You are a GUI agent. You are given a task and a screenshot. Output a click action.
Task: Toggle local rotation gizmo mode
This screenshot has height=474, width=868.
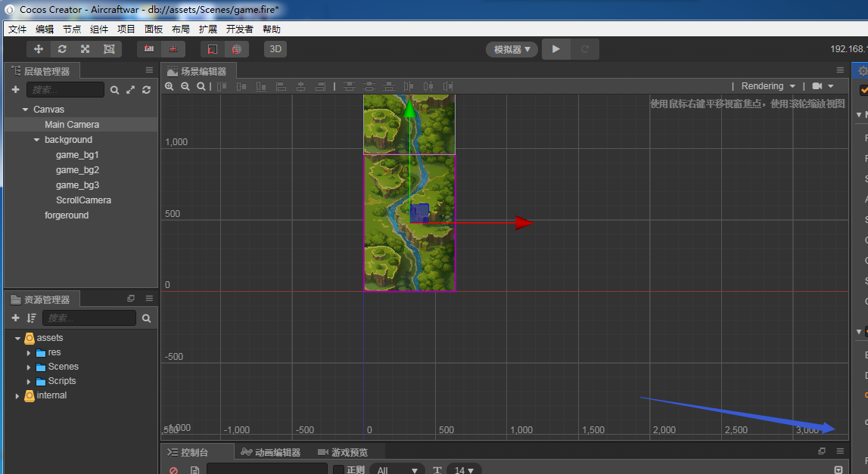click(212, 49)
